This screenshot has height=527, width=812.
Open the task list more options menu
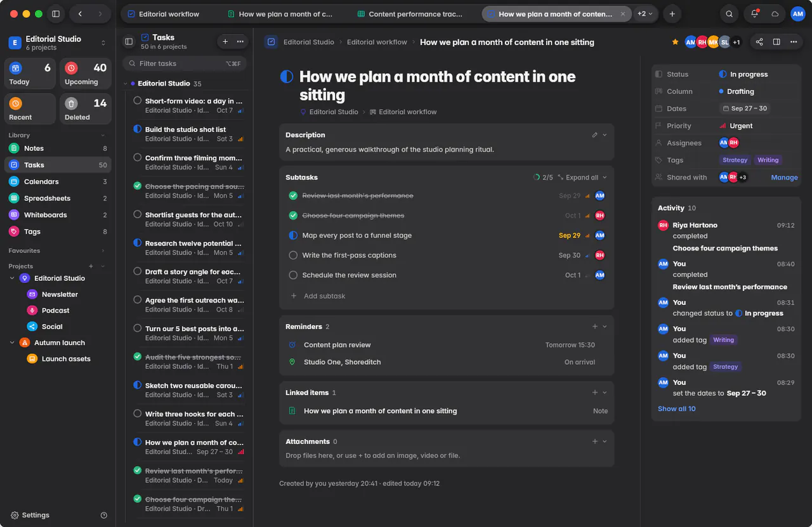[x=240, y=41]
